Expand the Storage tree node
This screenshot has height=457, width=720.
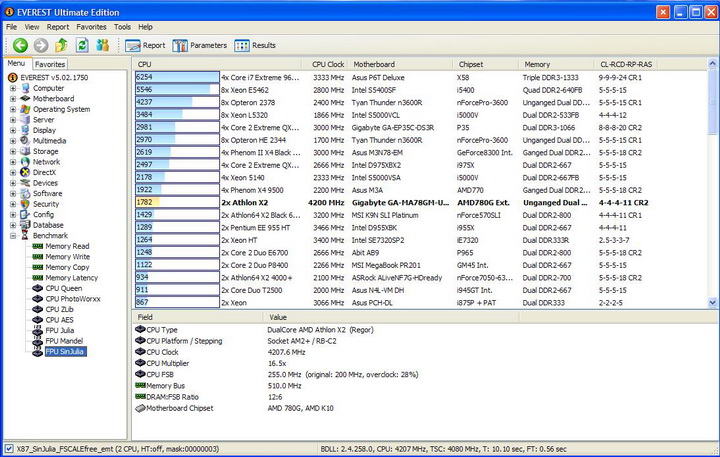pyautogui.click(x=13, y=152)
